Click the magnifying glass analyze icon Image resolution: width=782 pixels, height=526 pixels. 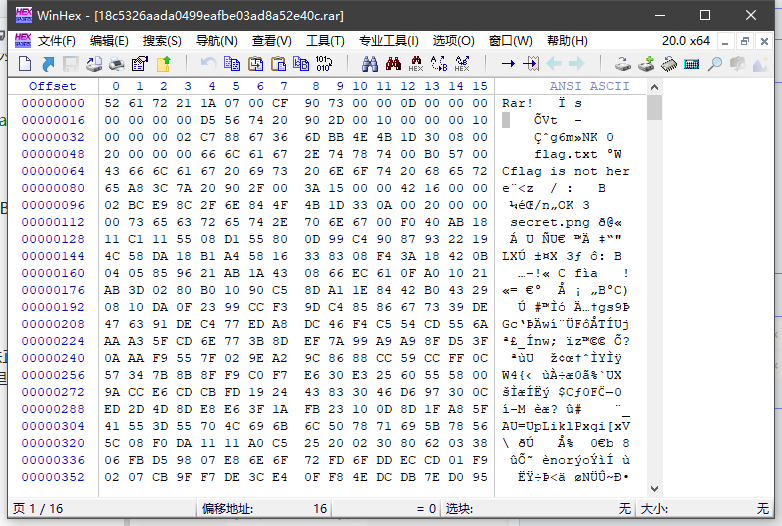tap(715, 64)
